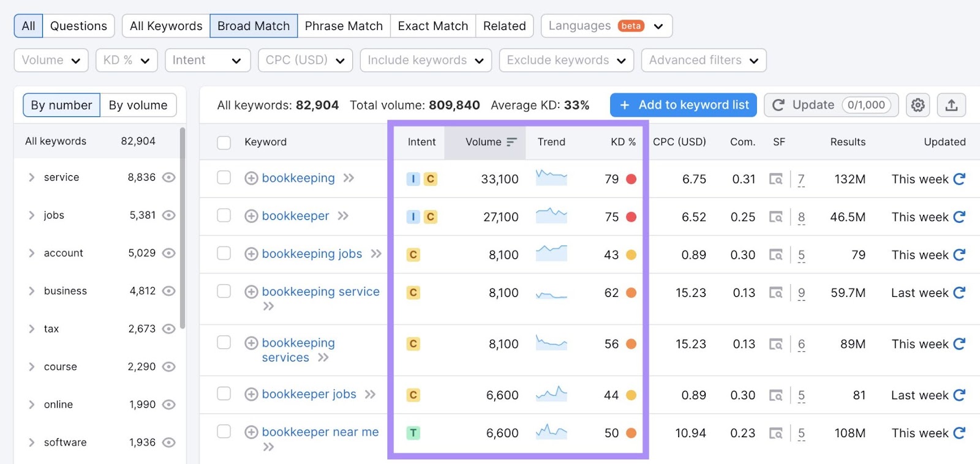Open the Advanced filters dropdown
Screen dimensions: 980x464
(x=703, y=60)
